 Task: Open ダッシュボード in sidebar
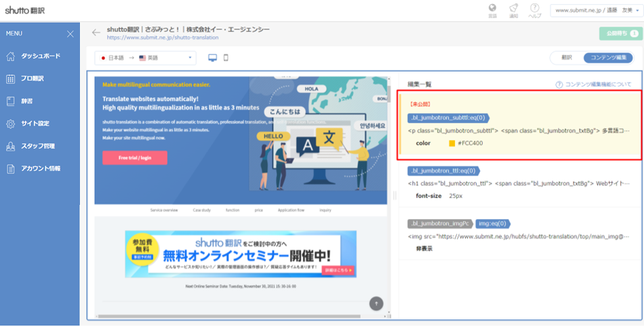tap(41, 56)
